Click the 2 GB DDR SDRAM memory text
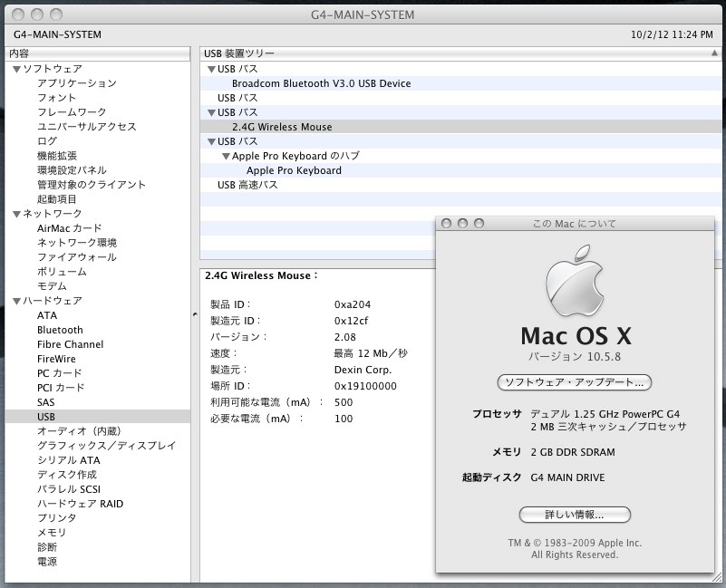 (x=573, y=452)
